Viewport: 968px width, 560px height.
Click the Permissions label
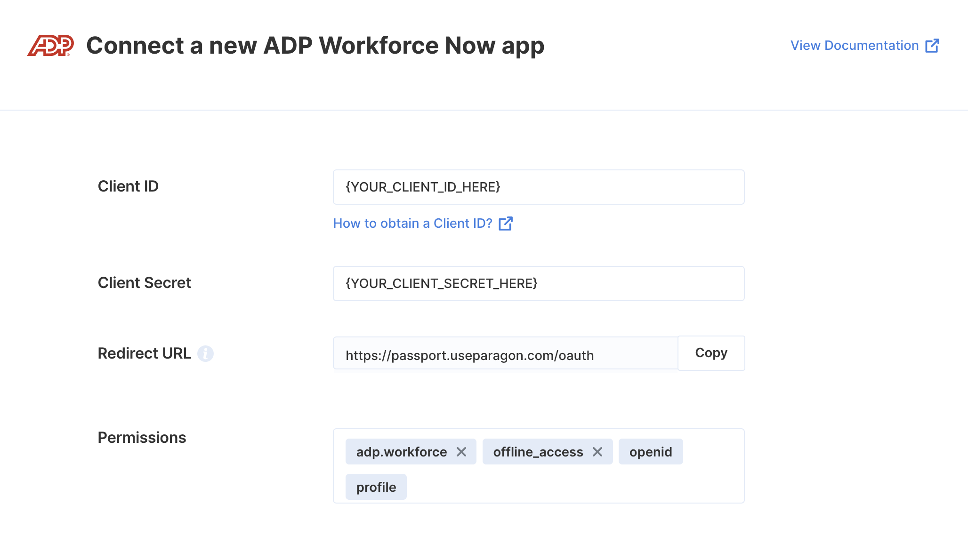(x=142, y=438)
